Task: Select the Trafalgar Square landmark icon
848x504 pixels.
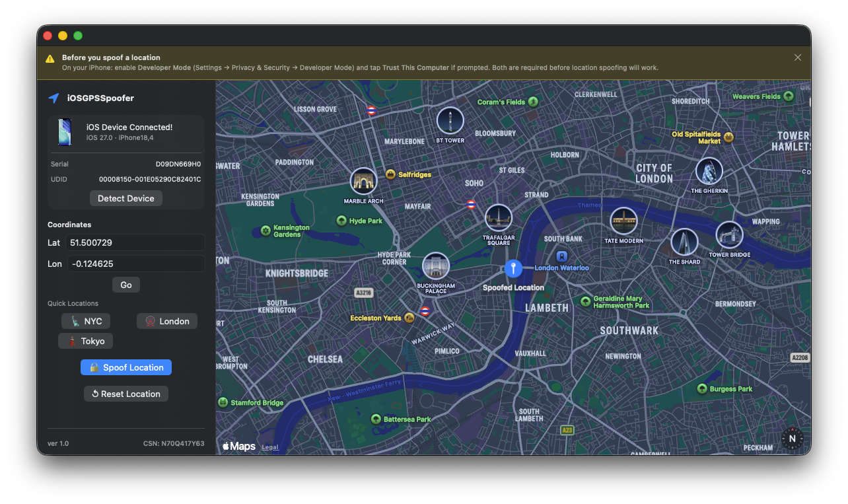Action: [499, 218]
